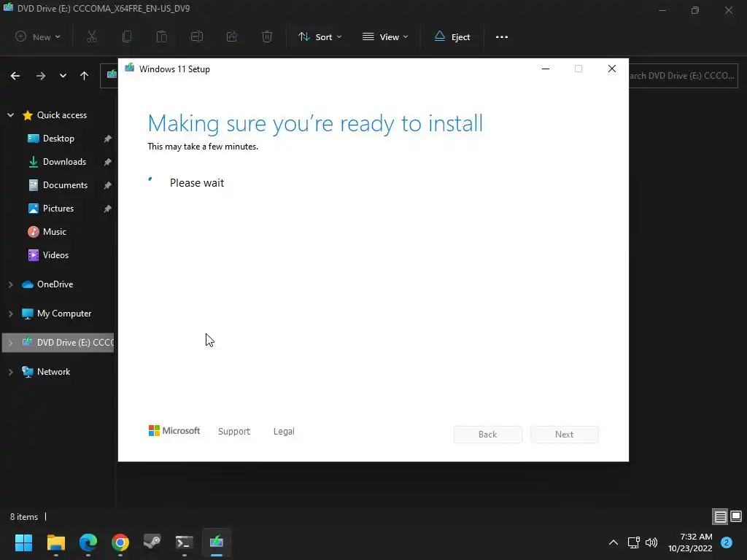The height and width of the screenshot is (560, 747).
Task: Expand the My Computer tree node
Action: click(10, 314)
